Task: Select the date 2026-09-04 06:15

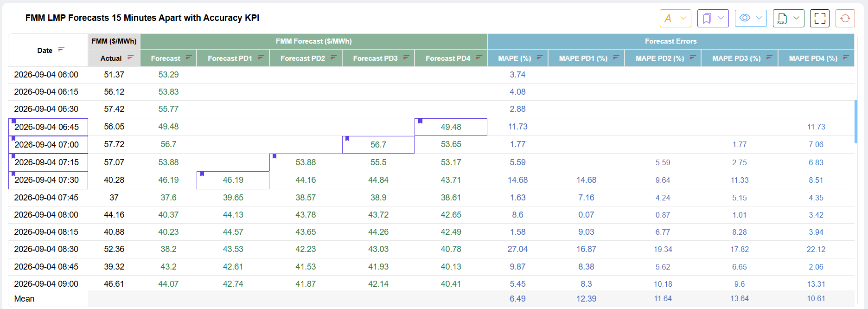Action: [46, 92]
